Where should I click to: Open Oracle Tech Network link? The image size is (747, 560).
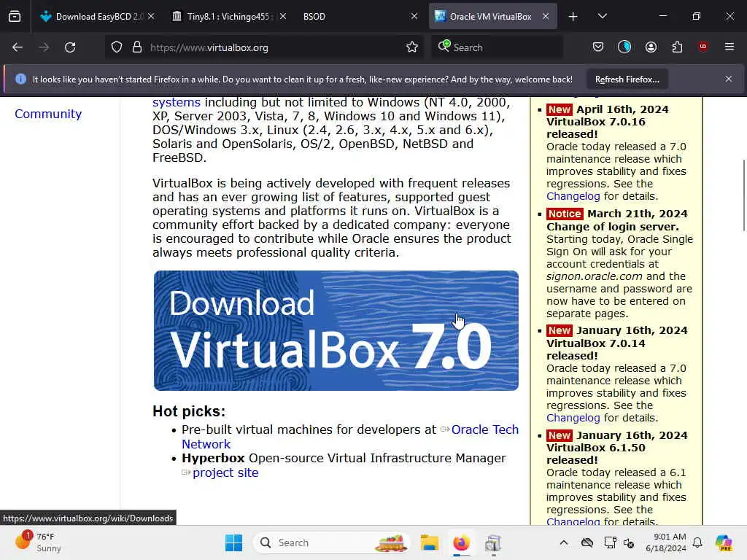pyautogui.click(x=485, y=429)
